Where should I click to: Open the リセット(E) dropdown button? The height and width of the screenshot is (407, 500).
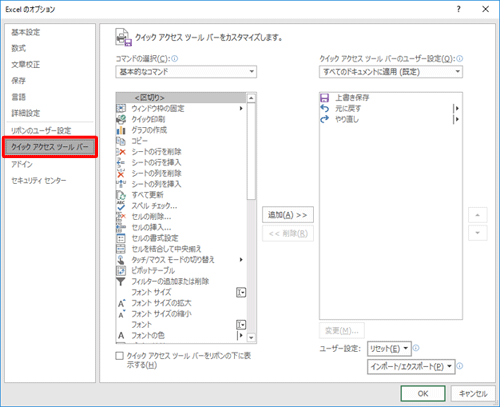[x=389, y=349]
